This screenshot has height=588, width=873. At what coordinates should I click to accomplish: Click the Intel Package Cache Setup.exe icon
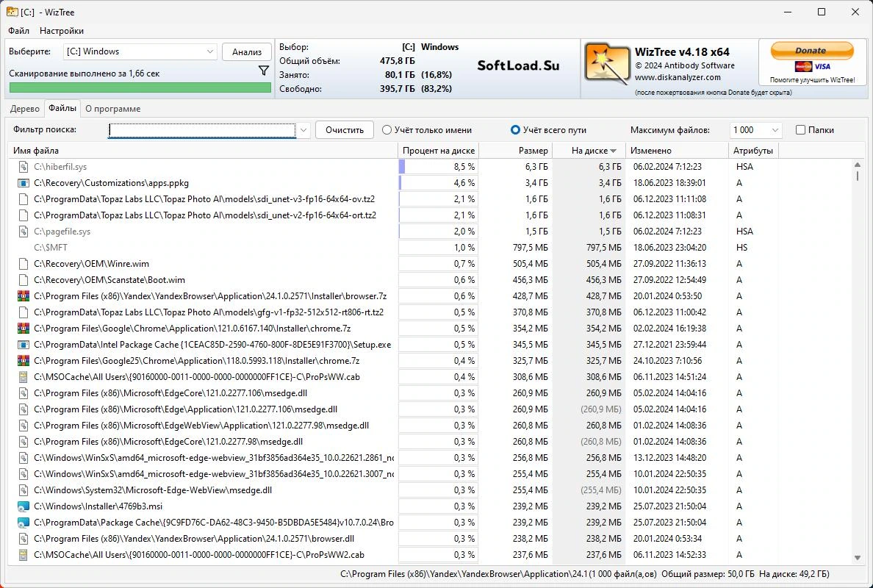point(23,344)
